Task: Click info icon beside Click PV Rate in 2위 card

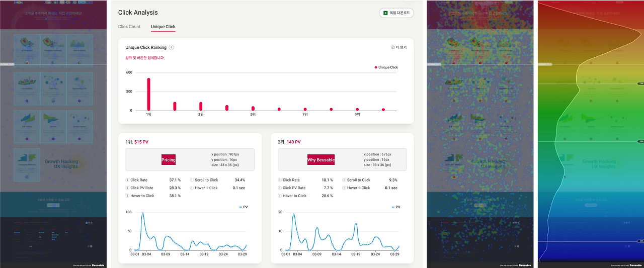Action: 280,188
